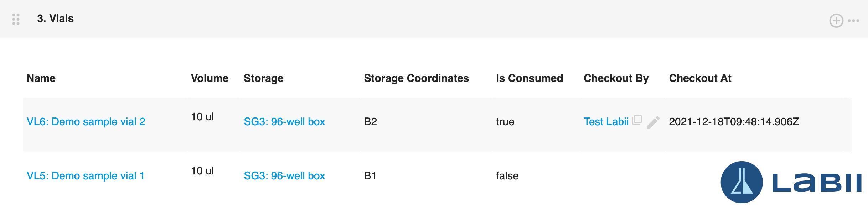868x205 pixels.
Task: Click the Labii flask logo
Action: (x=742, y=182)
